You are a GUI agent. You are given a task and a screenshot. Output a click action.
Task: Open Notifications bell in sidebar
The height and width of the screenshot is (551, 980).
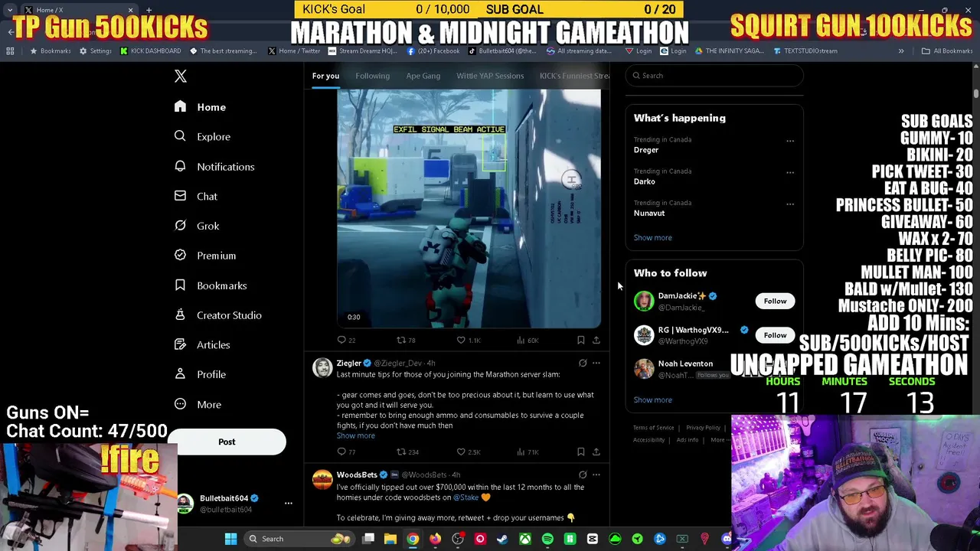click(x=180, y=166)
